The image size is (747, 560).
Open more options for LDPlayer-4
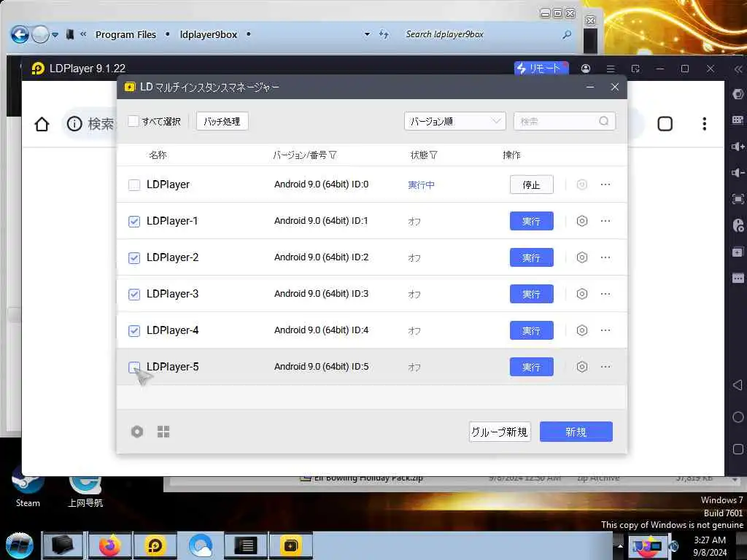click(605, 330)
